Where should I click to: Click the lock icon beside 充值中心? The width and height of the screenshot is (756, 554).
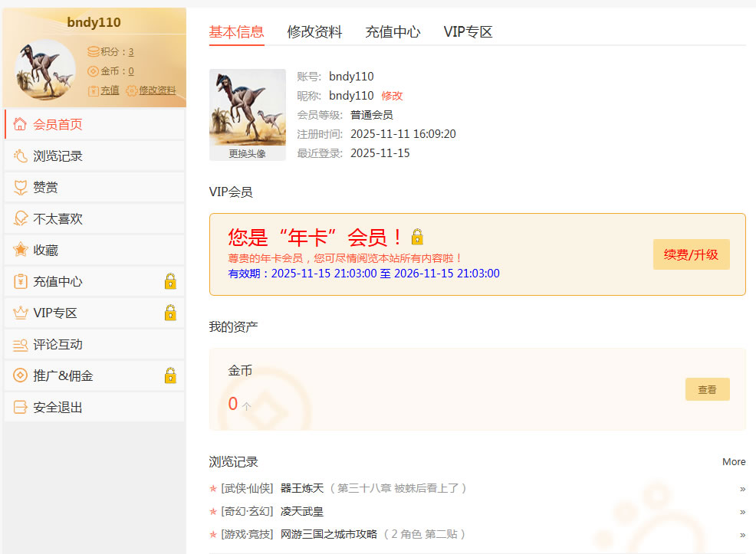tap(170, 281)
